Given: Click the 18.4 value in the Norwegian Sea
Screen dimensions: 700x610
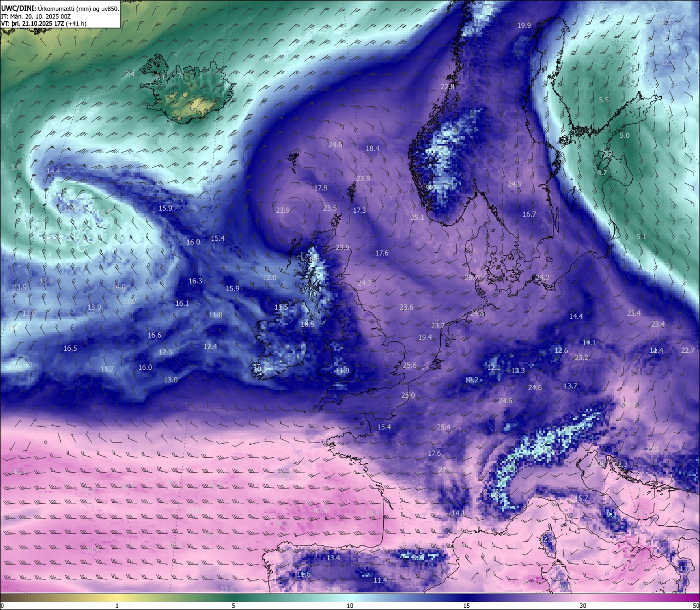Looking at the screenshot, I should click(x=372, y=148).
